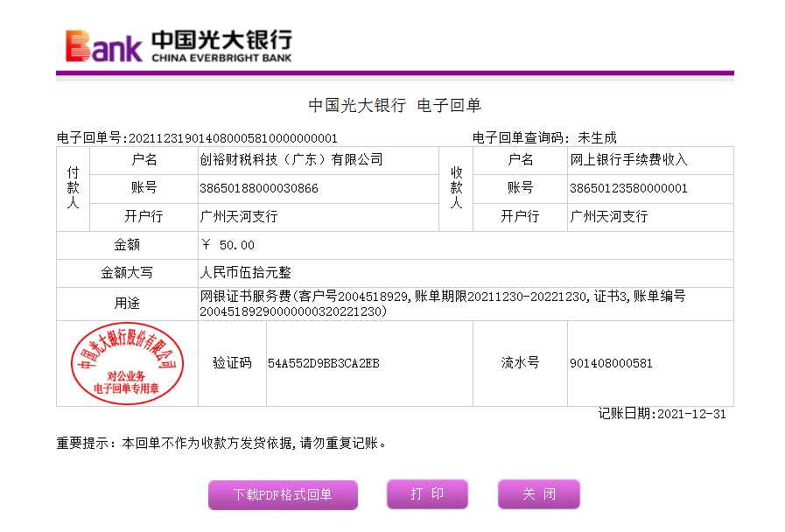
Task: Click the 中国光大银行 China Everbright Bank logo text
Action: [221, 46]
